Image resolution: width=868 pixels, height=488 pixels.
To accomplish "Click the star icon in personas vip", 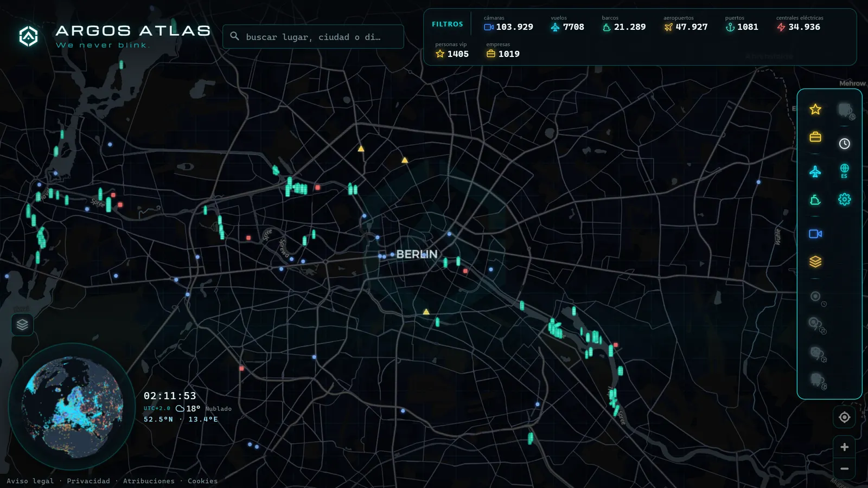I will point(440,54).
